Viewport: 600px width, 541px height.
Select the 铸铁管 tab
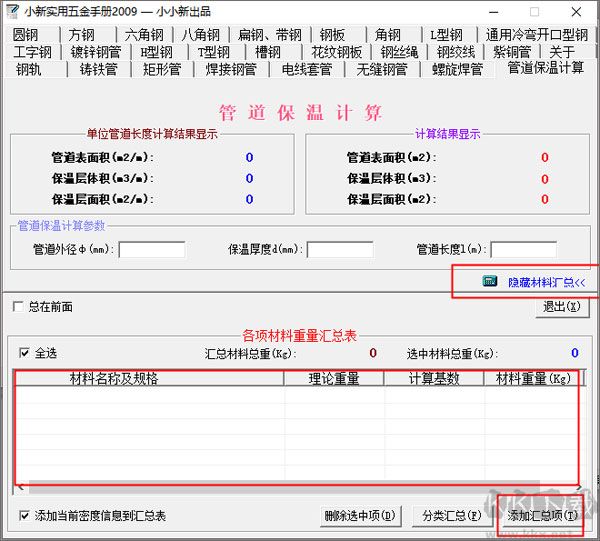point(98,69)
